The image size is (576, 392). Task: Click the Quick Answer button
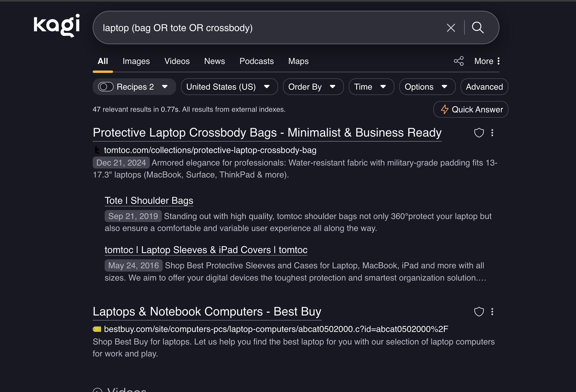click(470, 109)
